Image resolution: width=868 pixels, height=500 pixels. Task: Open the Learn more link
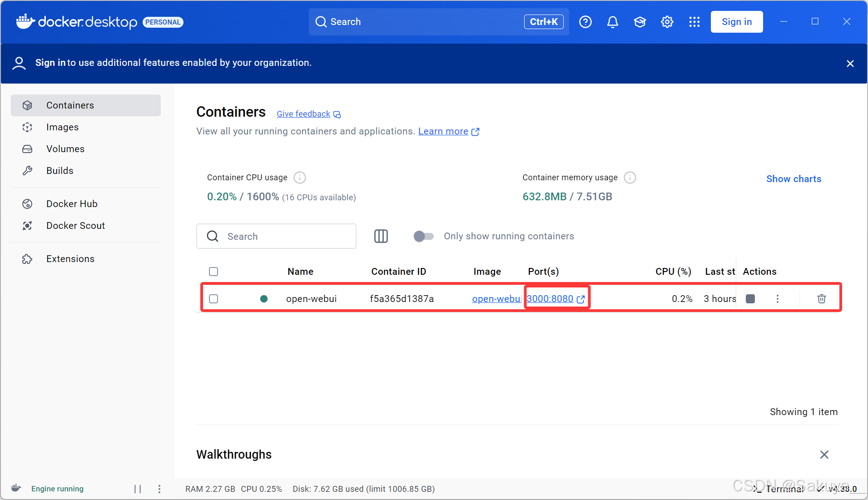coord(443,131)
